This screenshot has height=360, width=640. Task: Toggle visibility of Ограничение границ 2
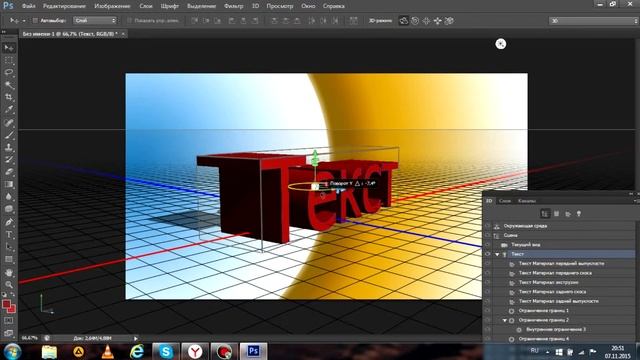click(x=488, y=320)
